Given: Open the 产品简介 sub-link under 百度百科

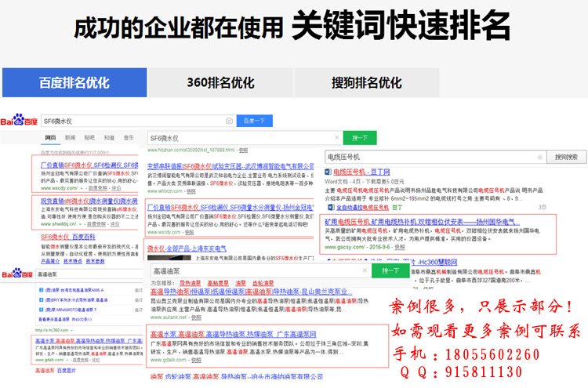Looking at the screenshot, I should point(50,261).
